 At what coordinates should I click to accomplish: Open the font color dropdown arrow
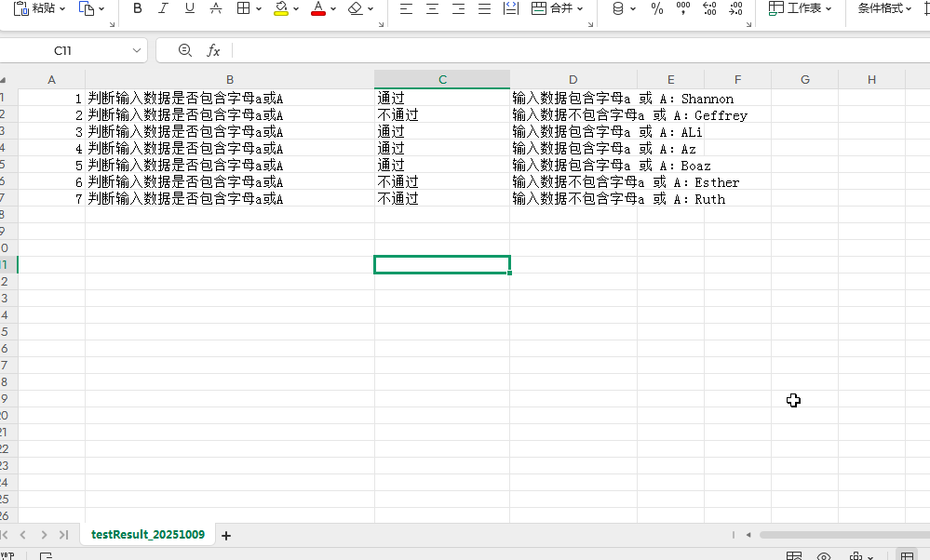333,9
